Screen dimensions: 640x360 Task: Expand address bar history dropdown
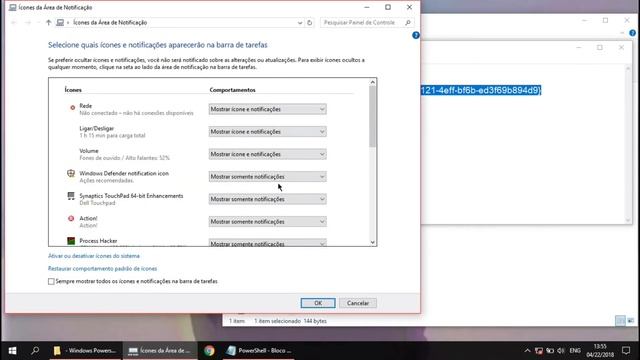(x=300, y=23)
